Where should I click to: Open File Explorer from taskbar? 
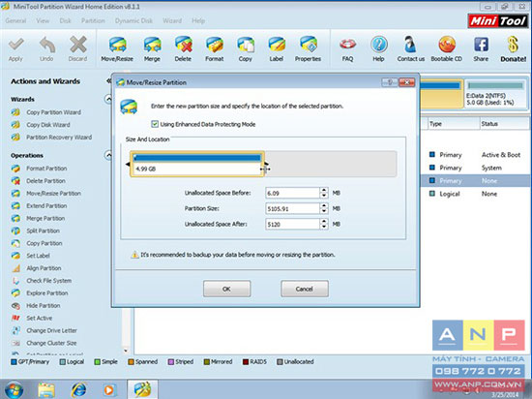click(46, 389)
